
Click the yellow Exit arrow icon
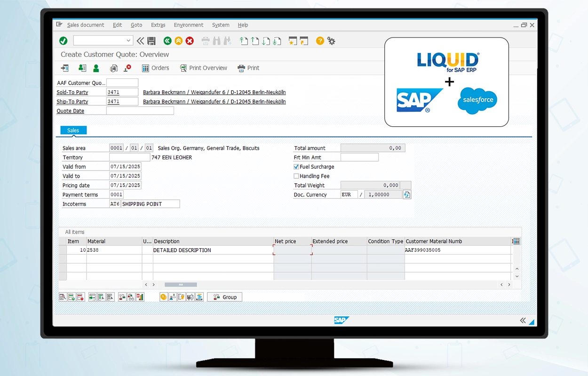click(179, 41)
